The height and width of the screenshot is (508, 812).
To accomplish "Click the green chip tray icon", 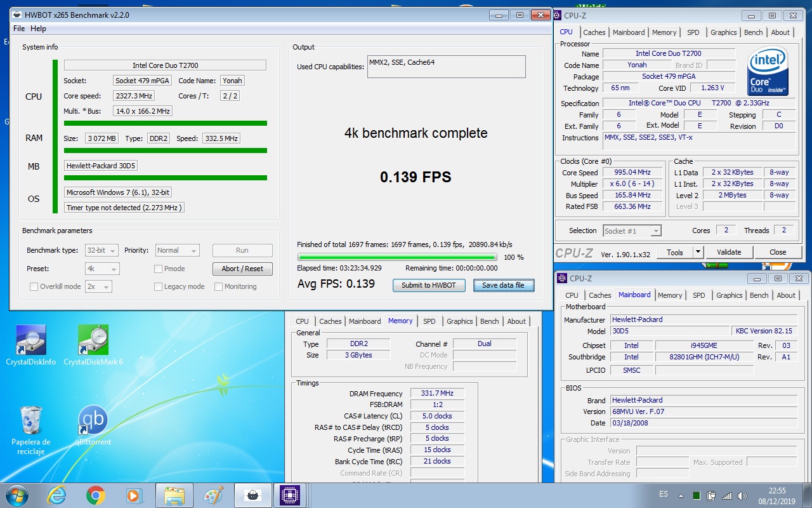I will pos(696,495).
